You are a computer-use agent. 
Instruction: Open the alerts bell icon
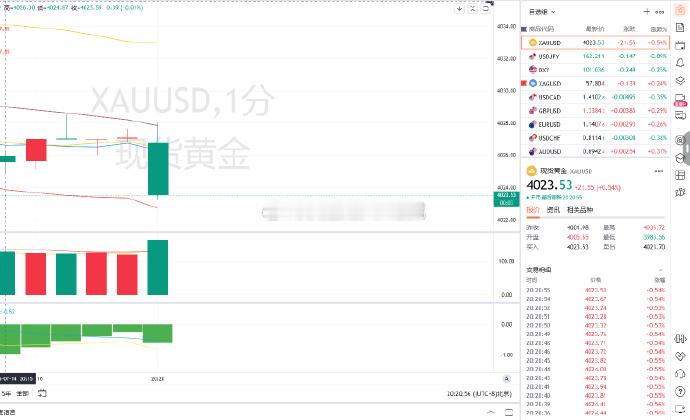pos(680,63)
